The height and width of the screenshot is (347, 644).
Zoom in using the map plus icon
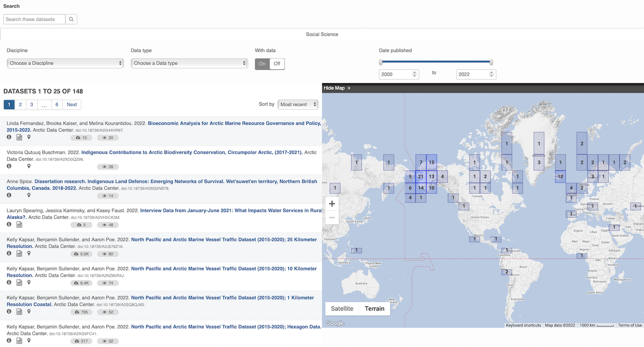tap(332, 203)
